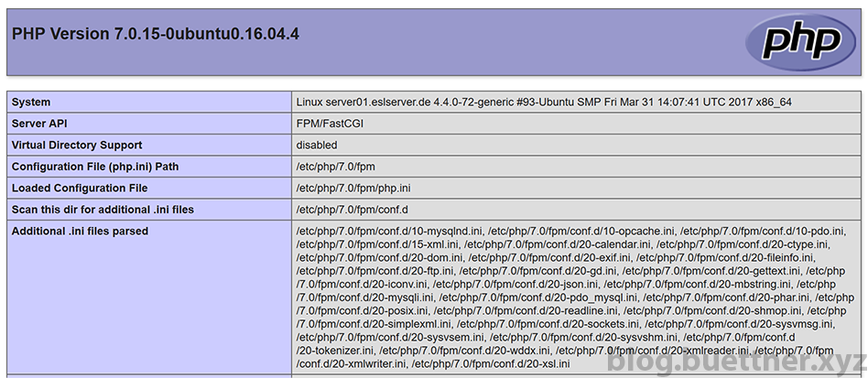Click the PHP logo in the header
Screen dimensions: 868x378
click(x=800, y=42)
